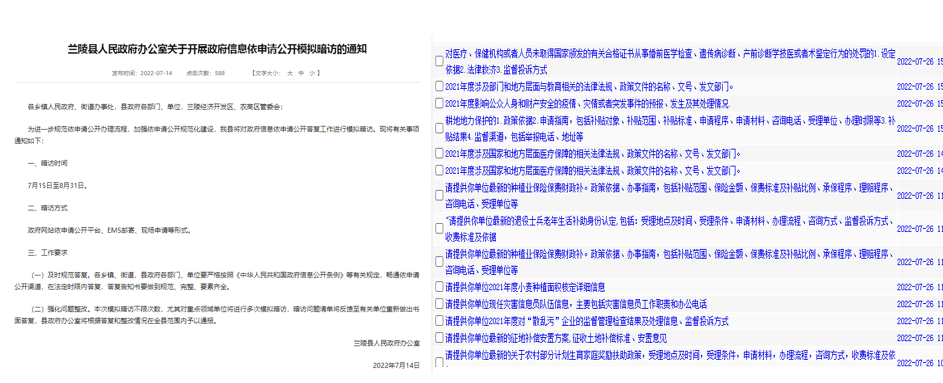Viewport: 943px width, 383px height.
Task: Tick checkbox for 退役士兵老年生活补助身份认定 row
Action: [x=439, y=228]
